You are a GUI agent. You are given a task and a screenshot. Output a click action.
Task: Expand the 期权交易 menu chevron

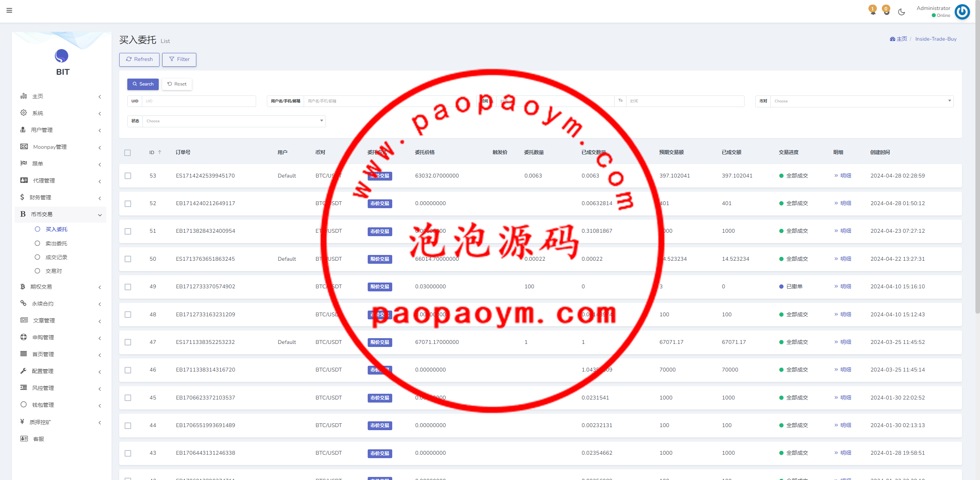click(x=100, y=287)
